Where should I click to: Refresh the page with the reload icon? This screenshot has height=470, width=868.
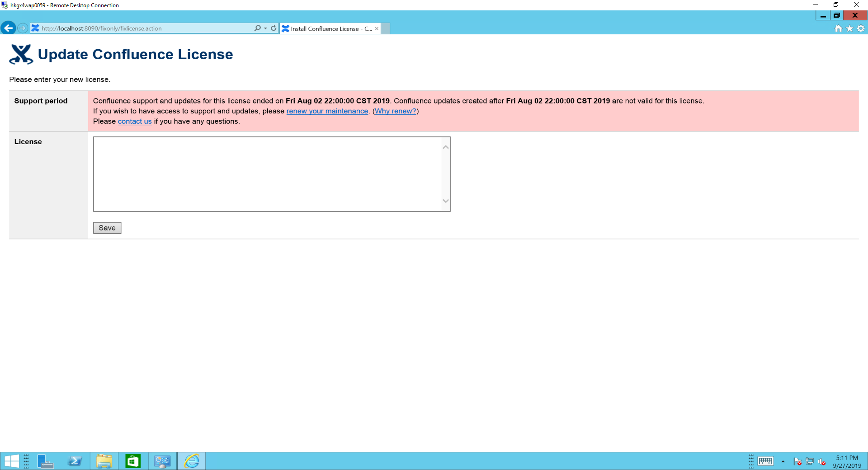274,28
